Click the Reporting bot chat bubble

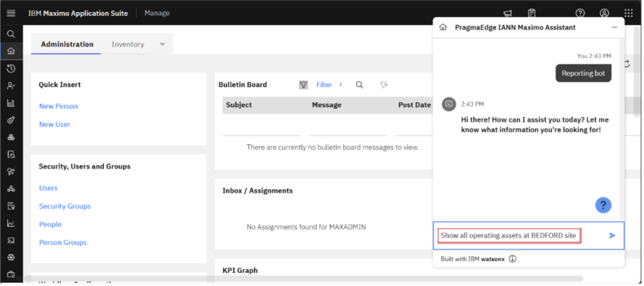click(583, 73)
